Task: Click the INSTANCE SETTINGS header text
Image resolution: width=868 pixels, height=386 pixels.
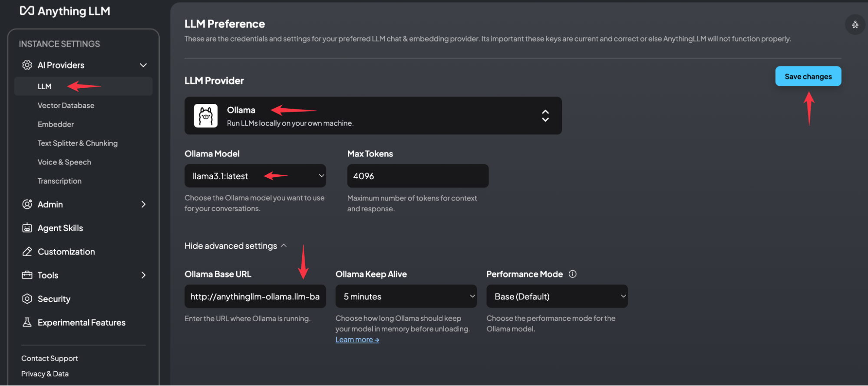Action: (59, 44)
